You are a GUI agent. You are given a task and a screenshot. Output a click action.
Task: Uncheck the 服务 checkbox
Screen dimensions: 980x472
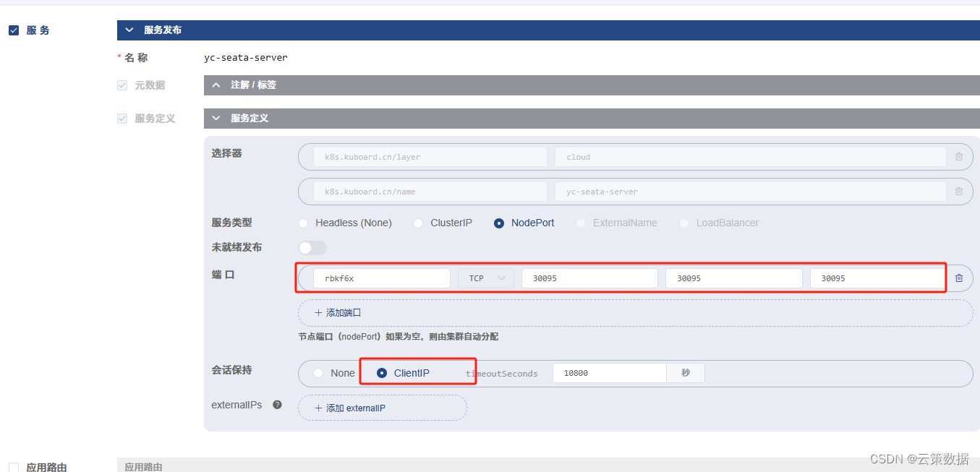13,30
